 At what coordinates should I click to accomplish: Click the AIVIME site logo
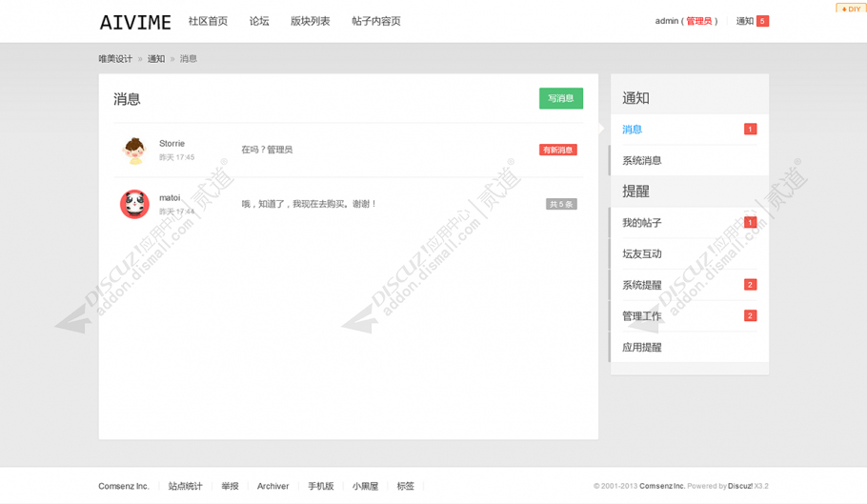tap(135, 22)
